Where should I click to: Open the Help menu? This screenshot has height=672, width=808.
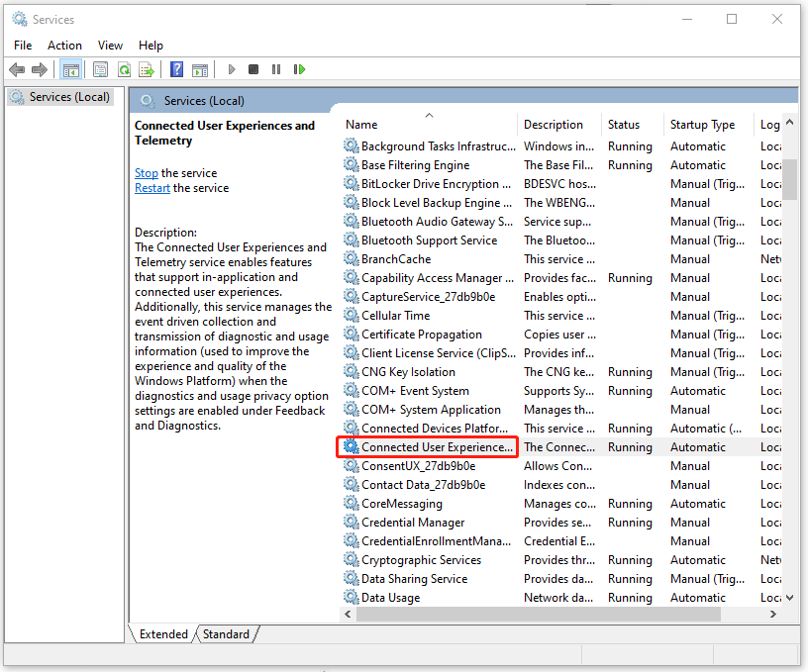pos(151,46)
